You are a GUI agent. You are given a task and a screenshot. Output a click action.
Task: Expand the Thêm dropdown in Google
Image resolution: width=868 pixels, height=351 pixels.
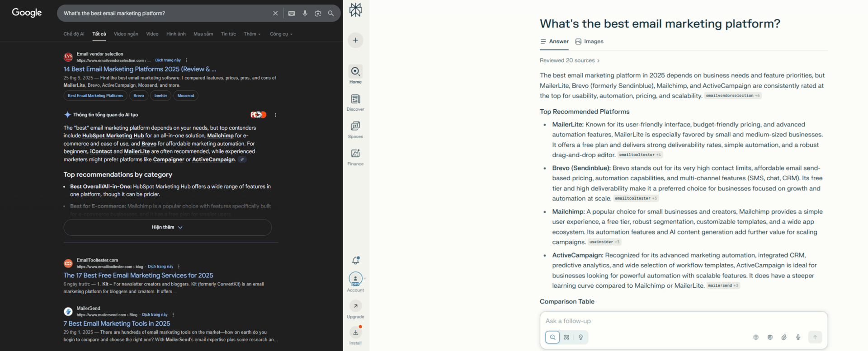tap(252, 34)
